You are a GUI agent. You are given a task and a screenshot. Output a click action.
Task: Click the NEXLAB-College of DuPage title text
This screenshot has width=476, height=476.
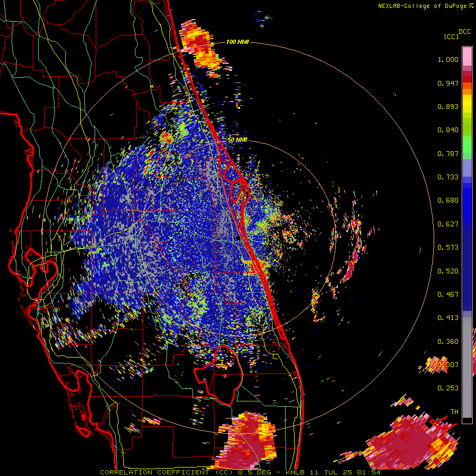[422, 6]
